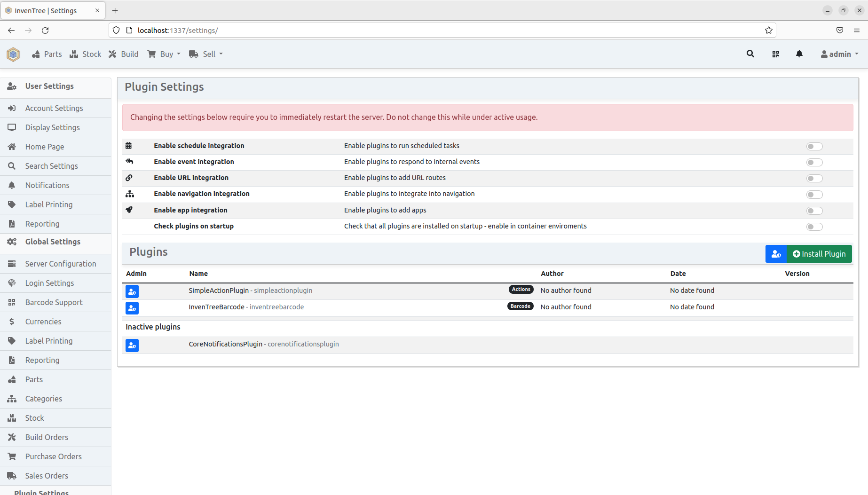Expand the Sell dropdown menu
The image size is (868, 495).
(206, 54)
